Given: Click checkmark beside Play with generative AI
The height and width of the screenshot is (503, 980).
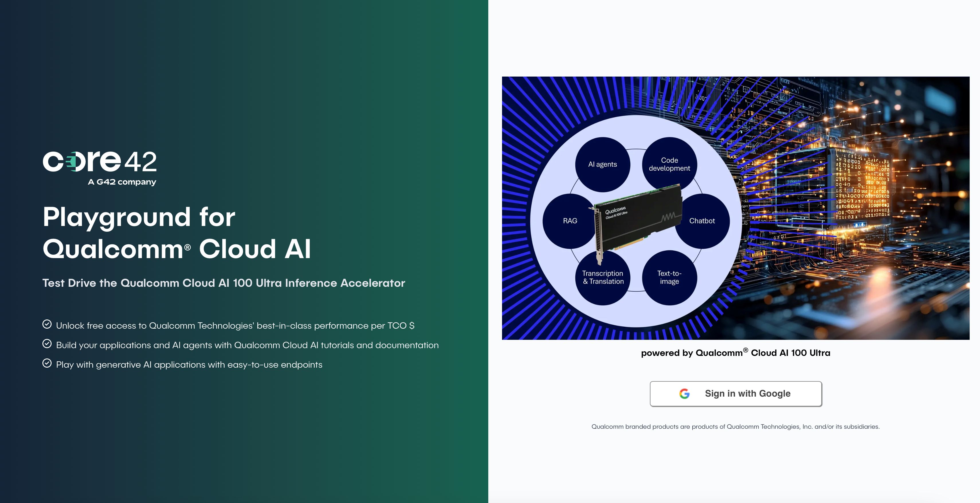Looking at the screenshot, I should pyautogui.click(x=47, y=363).
